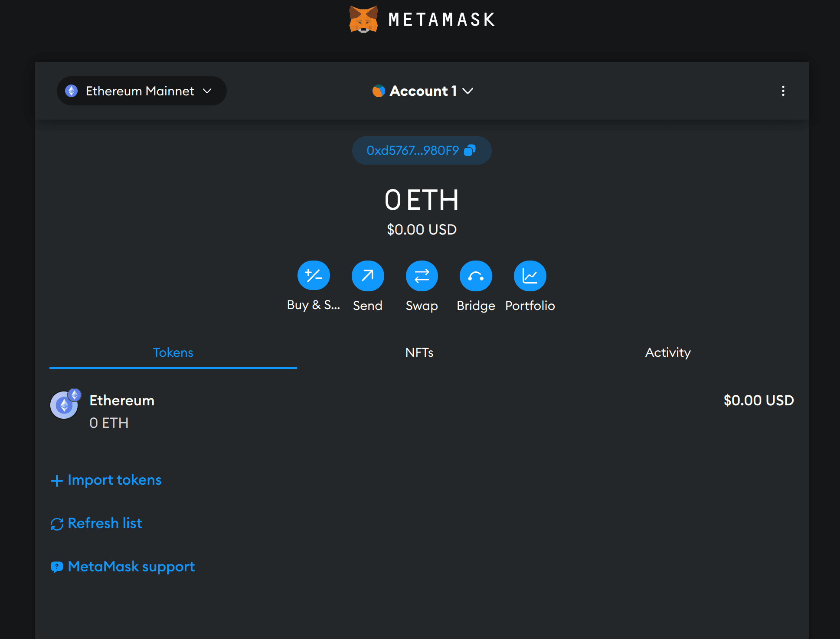Click the Account 1 avatar icon
Image resolution: width=840 pixels, height=639 pixels.
[x=379, y=91]
